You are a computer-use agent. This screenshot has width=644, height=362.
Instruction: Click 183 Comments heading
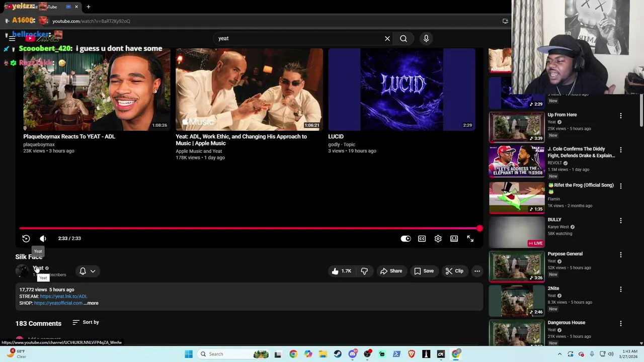click(38, 323)
